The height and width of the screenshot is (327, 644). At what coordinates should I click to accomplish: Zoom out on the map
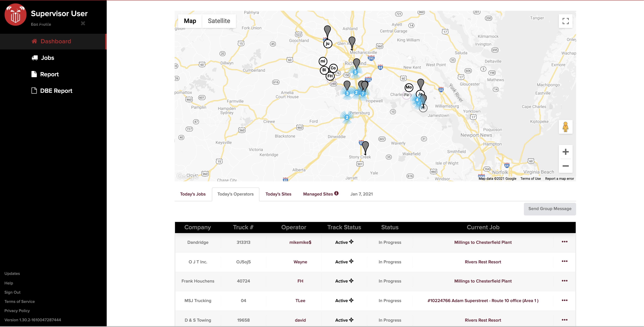click(565, 166)
